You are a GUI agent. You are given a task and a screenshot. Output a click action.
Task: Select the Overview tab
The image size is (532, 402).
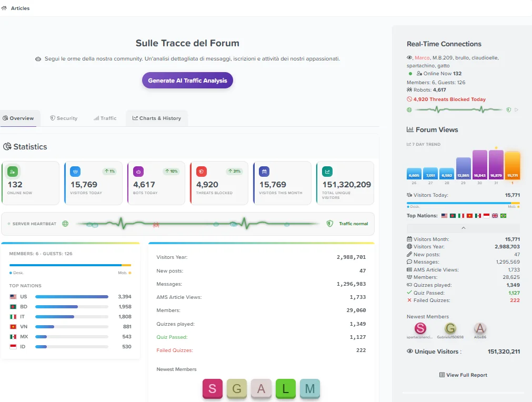click(x=18, y=118)
